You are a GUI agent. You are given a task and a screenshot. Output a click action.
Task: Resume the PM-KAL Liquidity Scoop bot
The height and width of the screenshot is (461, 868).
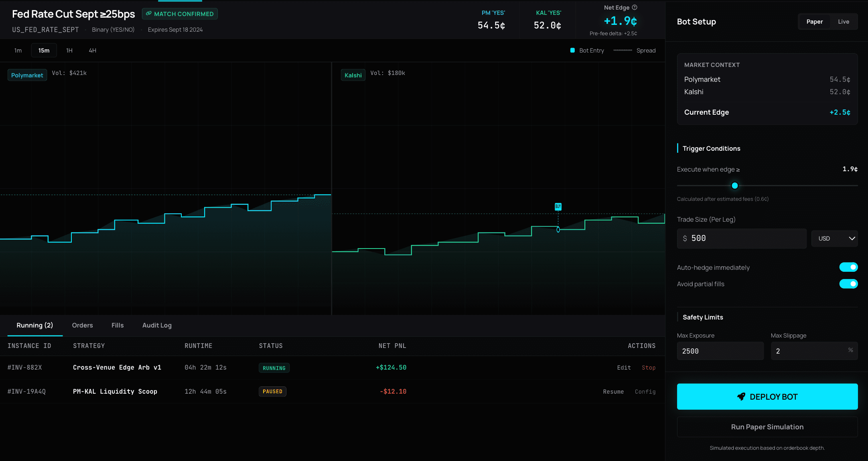[x=613, y=392]
